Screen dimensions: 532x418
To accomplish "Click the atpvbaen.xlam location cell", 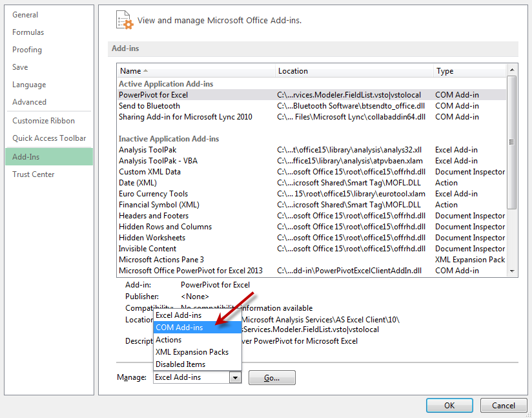I will coord(350,161).
